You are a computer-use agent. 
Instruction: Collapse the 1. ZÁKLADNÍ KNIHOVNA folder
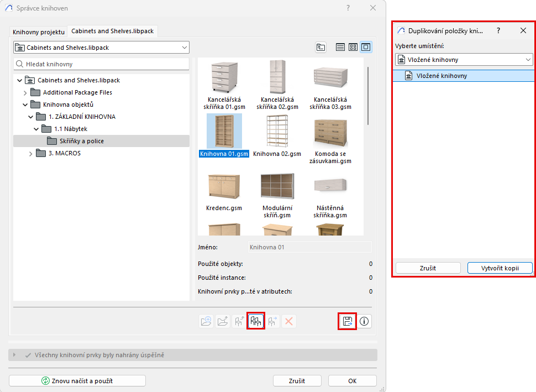(31, 117)
